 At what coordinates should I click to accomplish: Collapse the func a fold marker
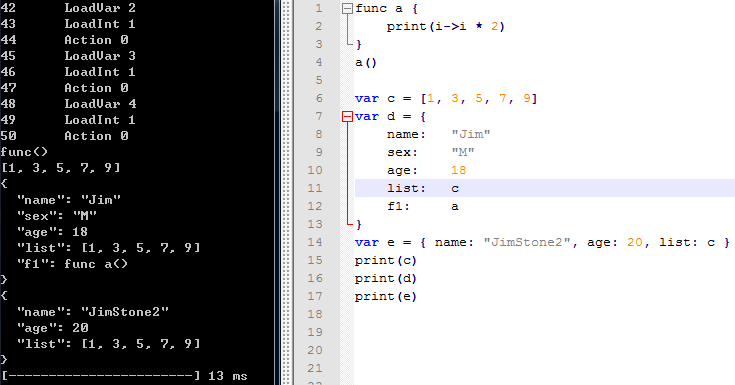(x=347, y=8)
